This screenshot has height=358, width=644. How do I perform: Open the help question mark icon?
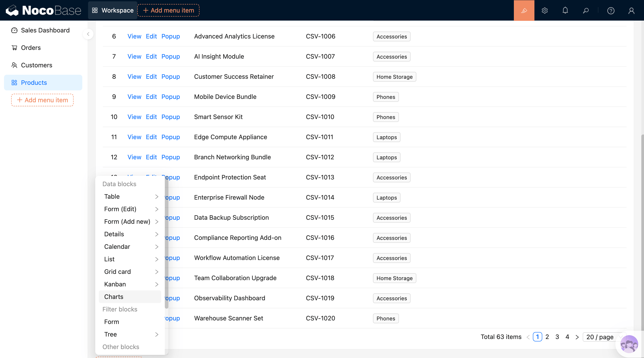click(x=610, y=11)
